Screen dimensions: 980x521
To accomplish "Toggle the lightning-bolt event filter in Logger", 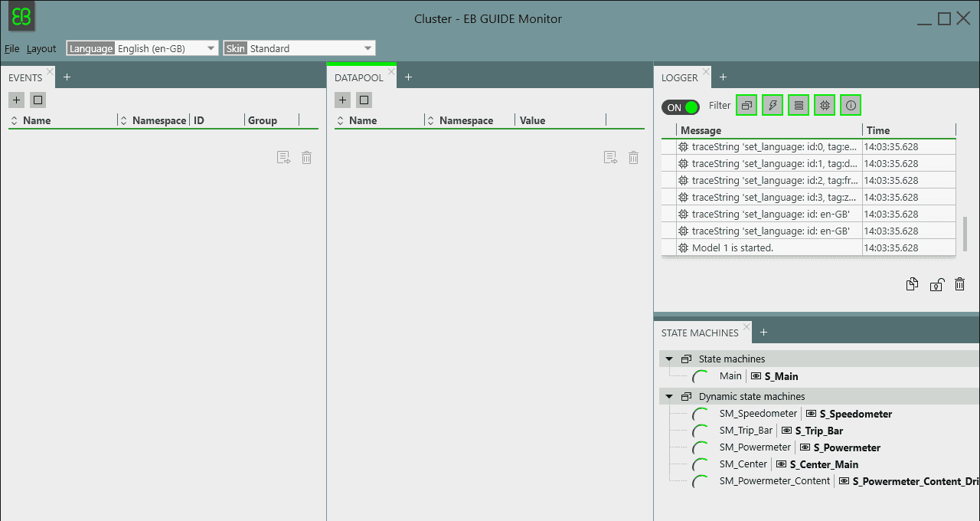I will (773, 106).
